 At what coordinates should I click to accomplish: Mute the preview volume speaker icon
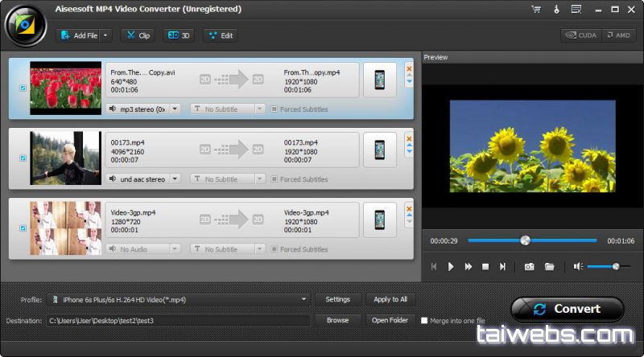pyautogui.click(x=577, y=266)
